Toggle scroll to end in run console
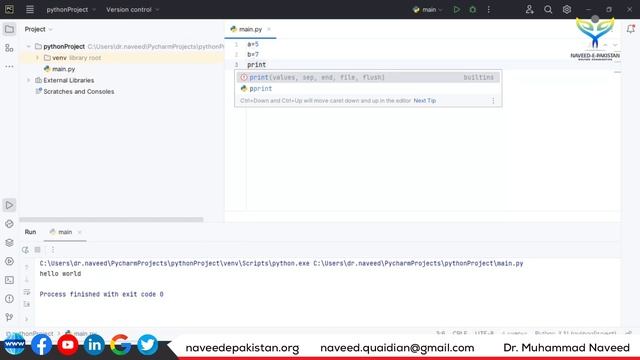 [x=27, y=304]
